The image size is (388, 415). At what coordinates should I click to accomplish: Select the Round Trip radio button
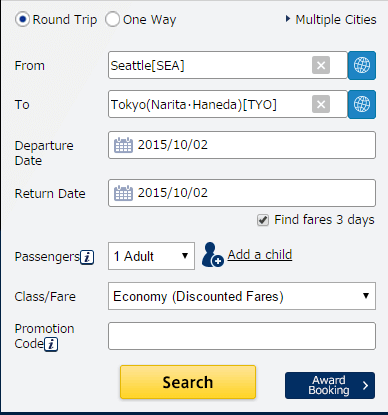23,20
